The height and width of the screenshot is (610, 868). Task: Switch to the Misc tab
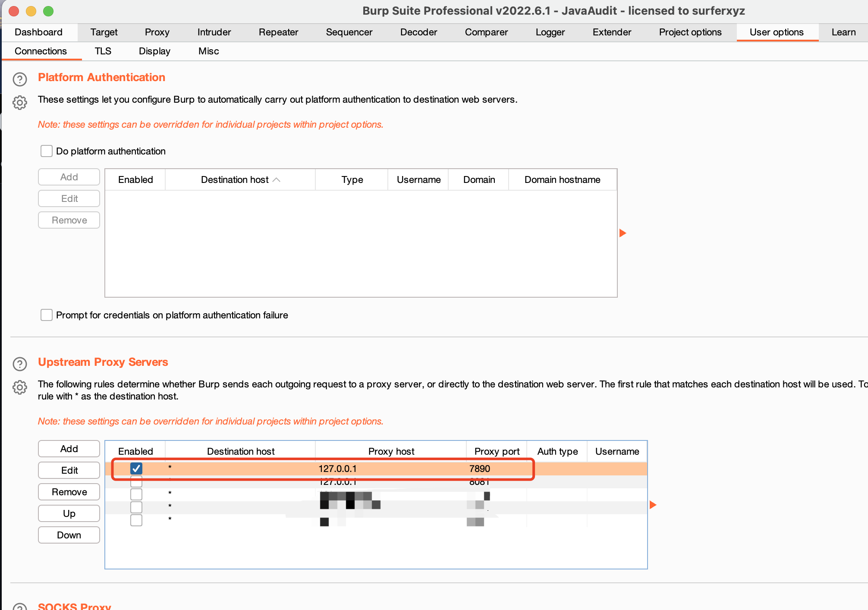click(x=209, y=51)
